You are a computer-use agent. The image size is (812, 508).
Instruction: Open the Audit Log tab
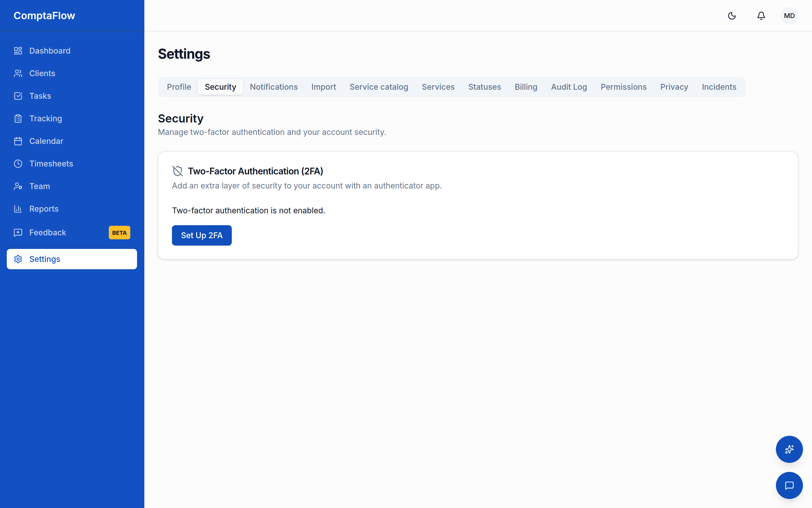click(x=569, y=87)
